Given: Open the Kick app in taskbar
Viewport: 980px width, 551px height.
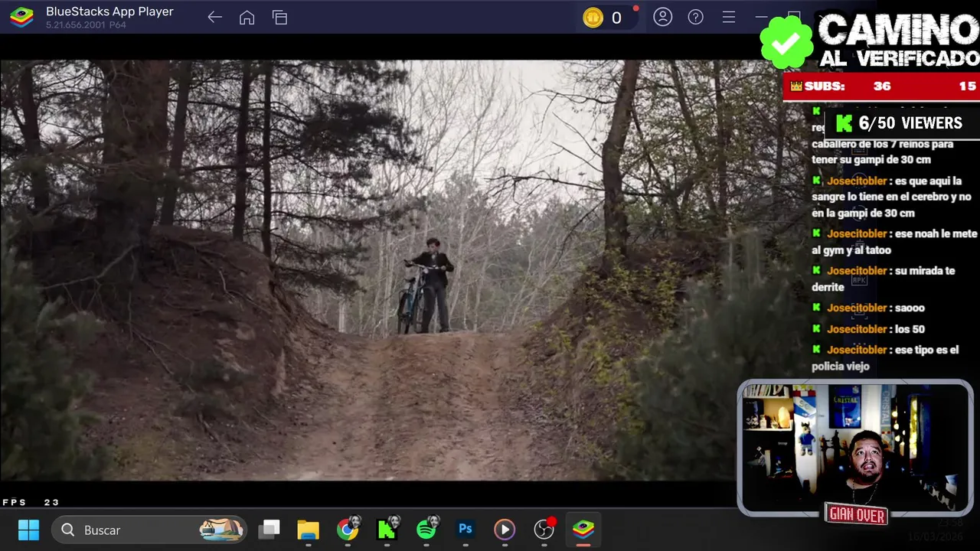Looking at the screenshot, I should [387, 529].
